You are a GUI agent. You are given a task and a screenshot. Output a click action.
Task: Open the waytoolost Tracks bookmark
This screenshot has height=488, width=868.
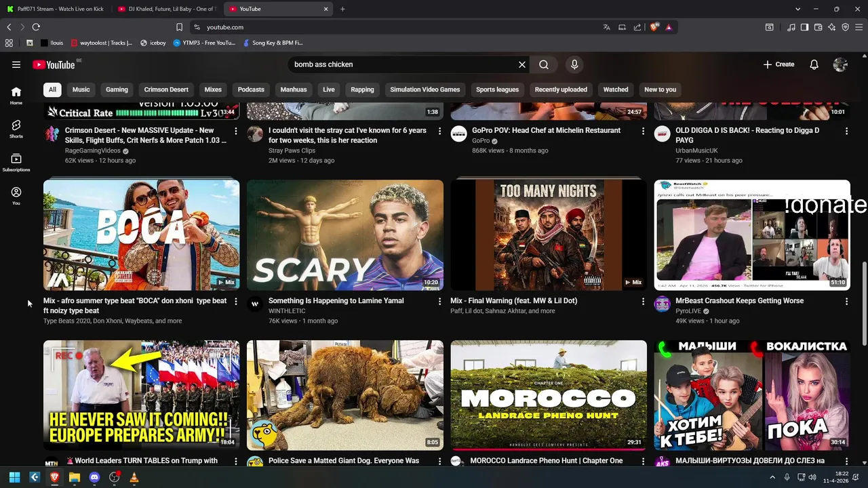click(102, 43)
